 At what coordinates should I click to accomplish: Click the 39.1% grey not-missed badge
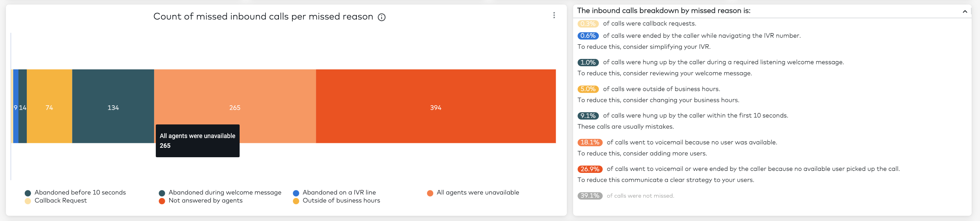(x=590, y=196)
